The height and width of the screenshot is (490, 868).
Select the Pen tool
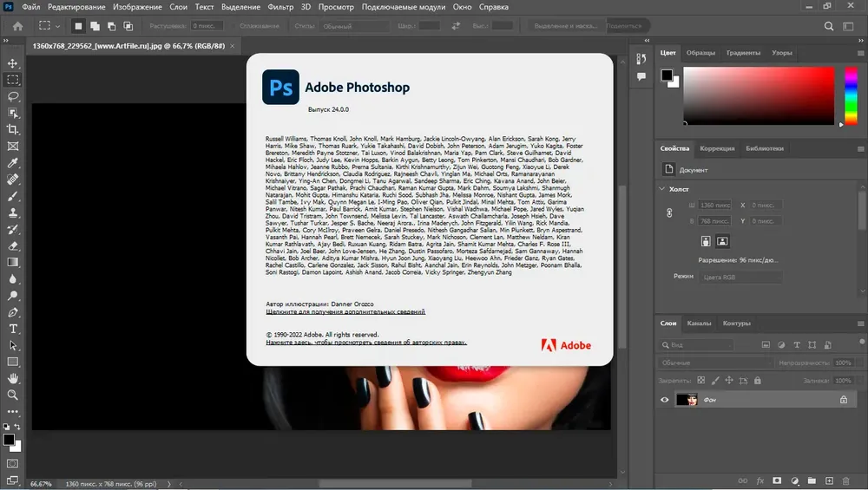pyautogui.click(x=13, y=312)
